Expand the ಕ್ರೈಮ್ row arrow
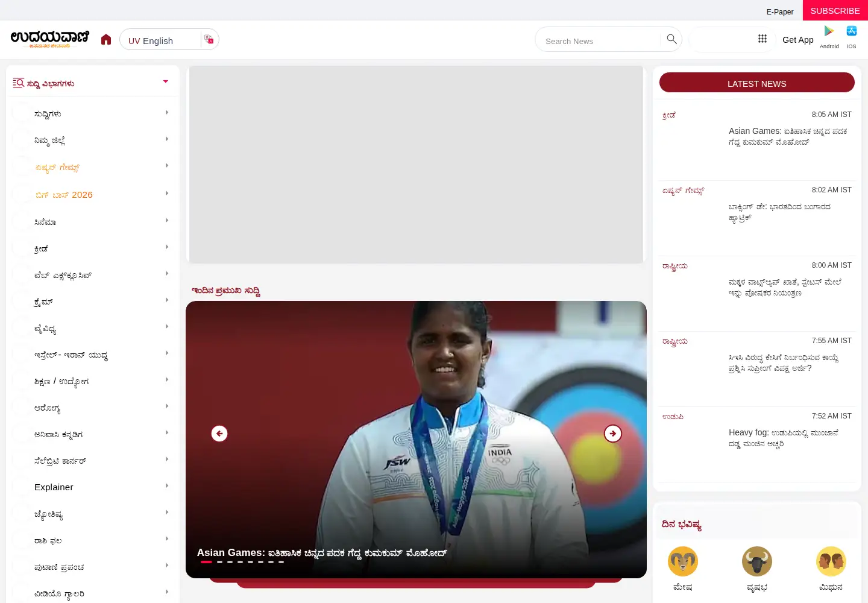The image size is (868, 603). (167, 300)
